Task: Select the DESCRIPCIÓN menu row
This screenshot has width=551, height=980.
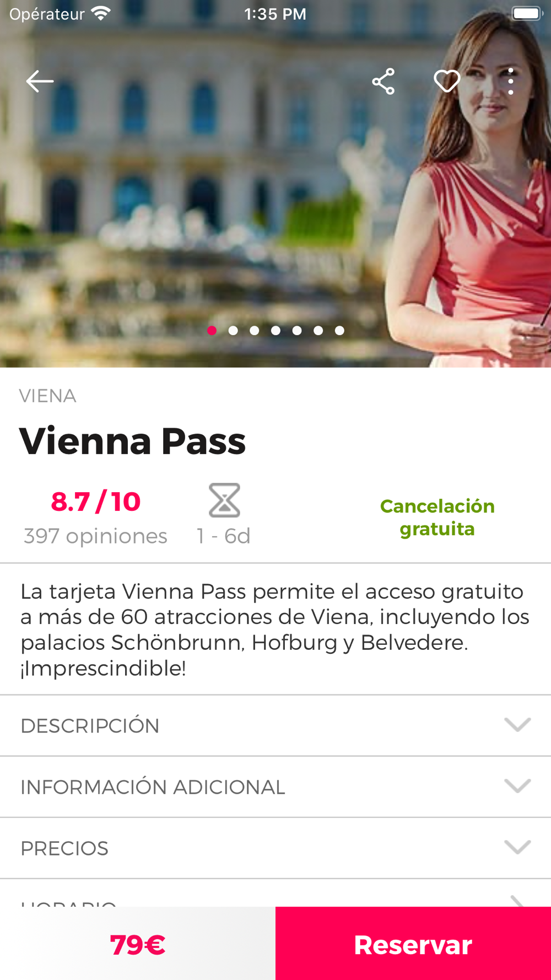Action: click(x=275, y=725)
